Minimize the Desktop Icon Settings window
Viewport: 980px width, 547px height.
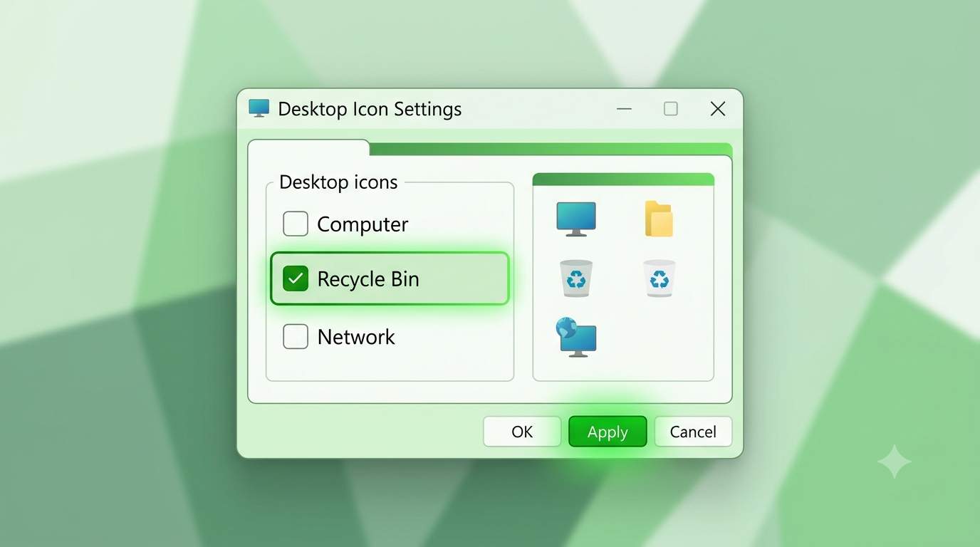point(625,109)
